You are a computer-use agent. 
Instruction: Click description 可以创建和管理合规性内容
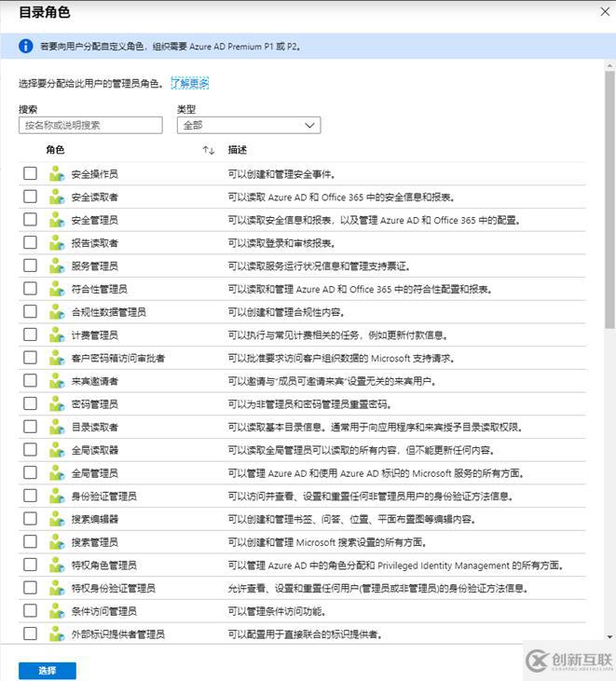click(x=286, y=312)
